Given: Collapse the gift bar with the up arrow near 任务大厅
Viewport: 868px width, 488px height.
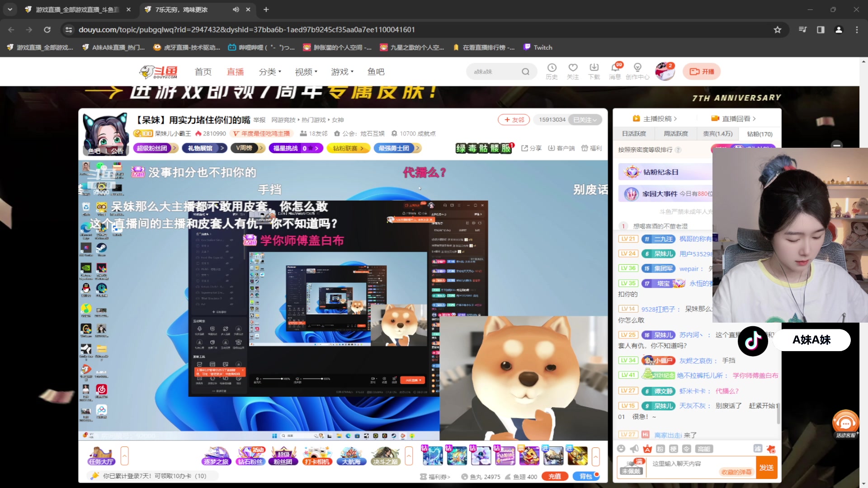Looking at the screenshot, I should coord(124,456).
